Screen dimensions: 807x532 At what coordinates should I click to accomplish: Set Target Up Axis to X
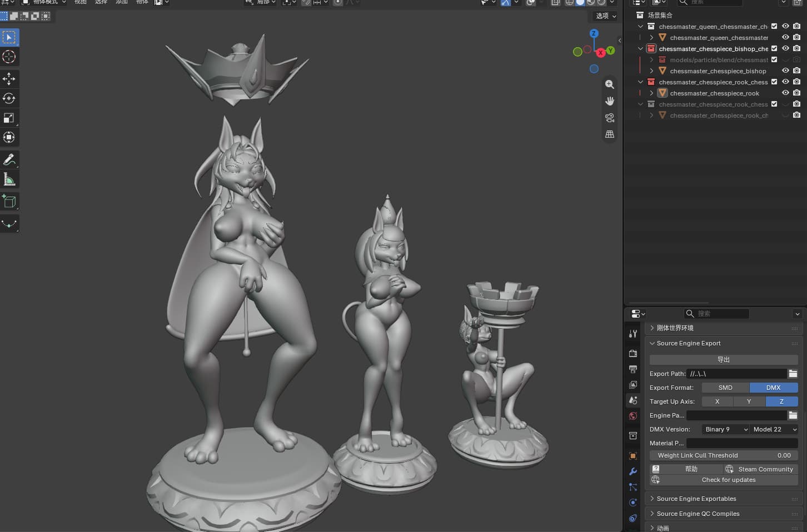pos(717,401)
